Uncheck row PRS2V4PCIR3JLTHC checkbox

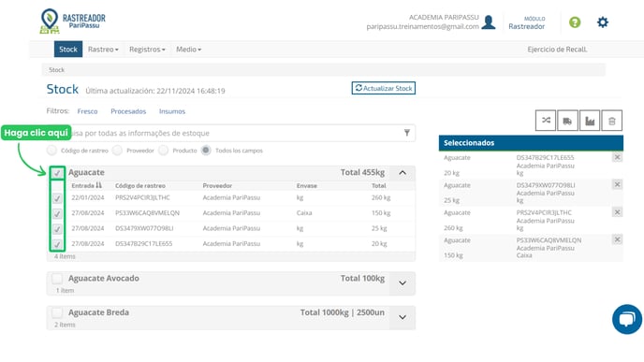click(57, 198)
